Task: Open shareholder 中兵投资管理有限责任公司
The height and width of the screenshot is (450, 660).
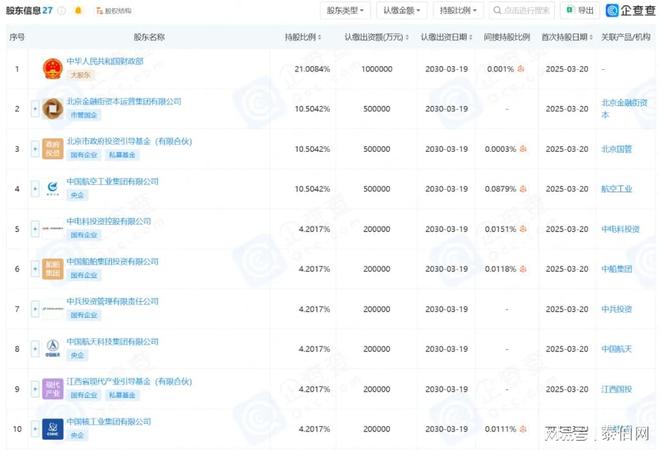Action: (112, 301)
